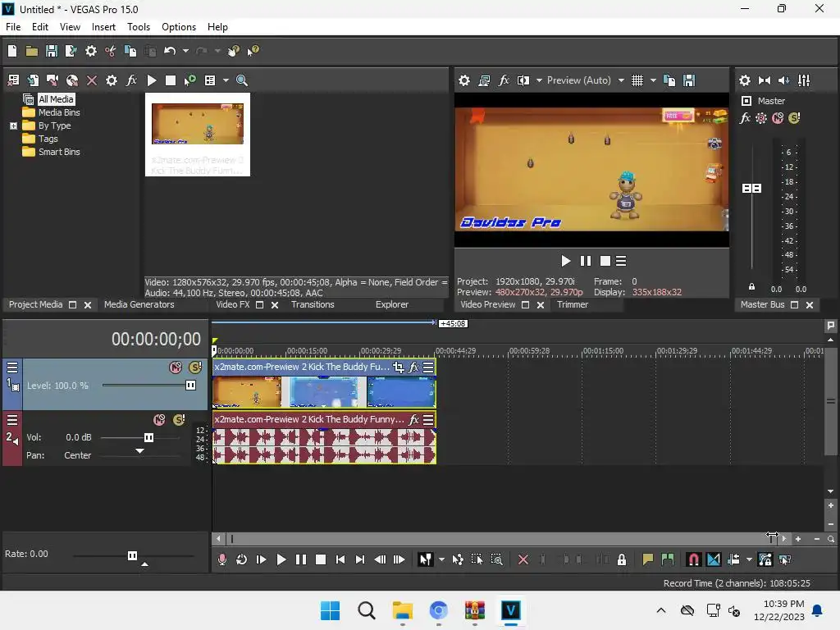
Task: Undo the last action
Action: click(x=170, y=51)
